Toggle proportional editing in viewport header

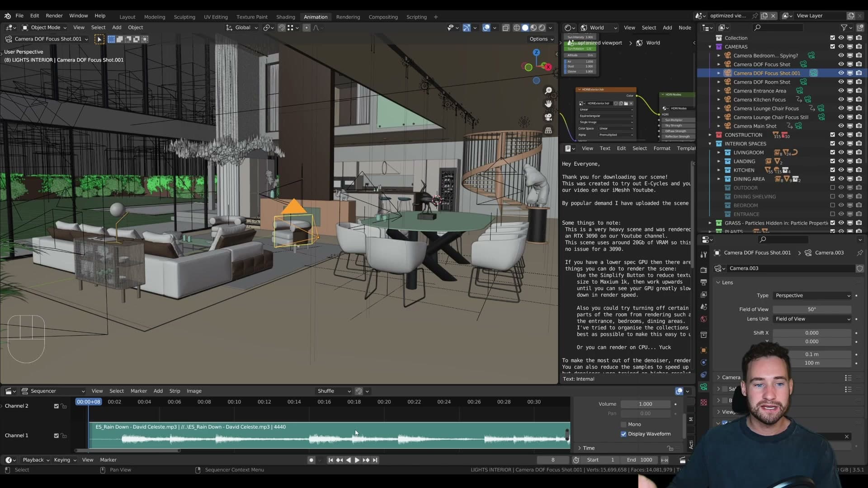point(307,28)
